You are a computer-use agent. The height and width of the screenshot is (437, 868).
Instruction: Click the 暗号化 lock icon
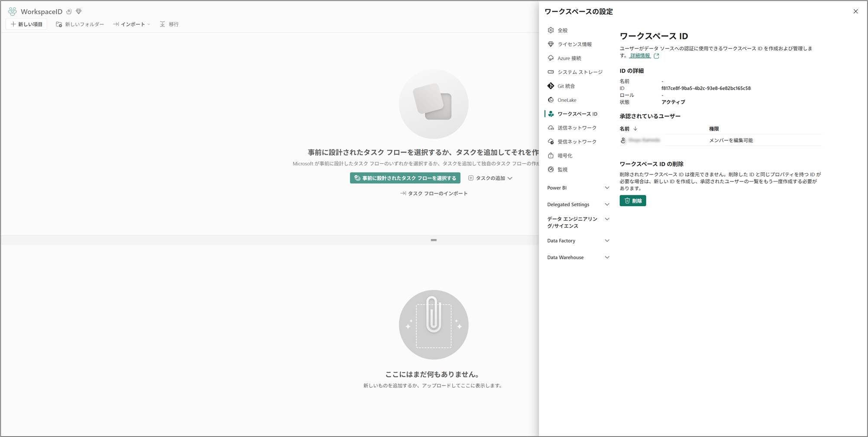[x=551, y=155]
